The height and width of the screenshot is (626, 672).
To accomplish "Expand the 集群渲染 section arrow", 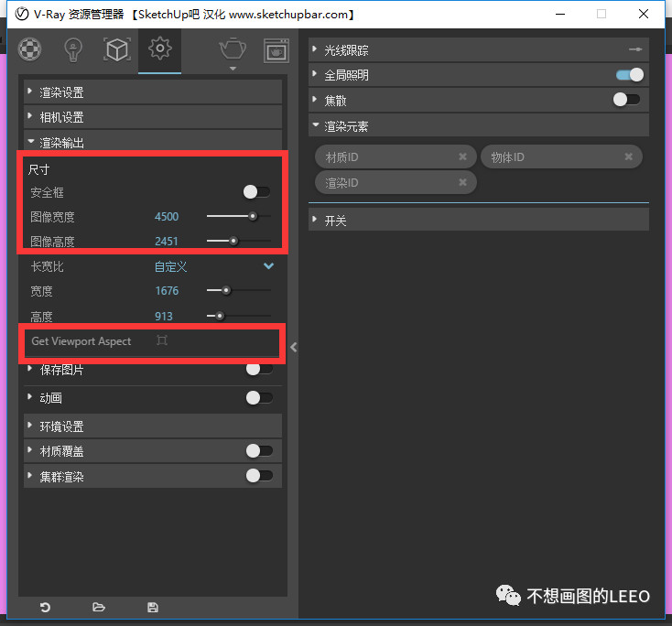I will [29, 475].
